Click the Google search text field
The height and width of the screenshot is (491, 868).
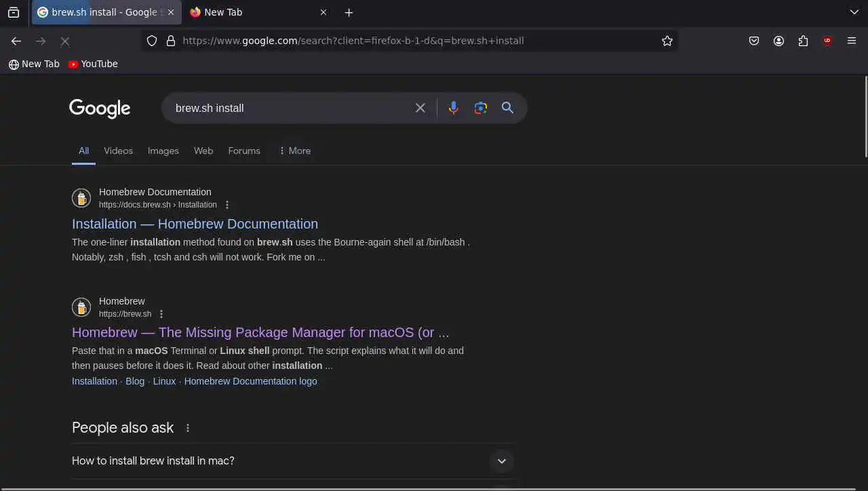tap(290, 108)
